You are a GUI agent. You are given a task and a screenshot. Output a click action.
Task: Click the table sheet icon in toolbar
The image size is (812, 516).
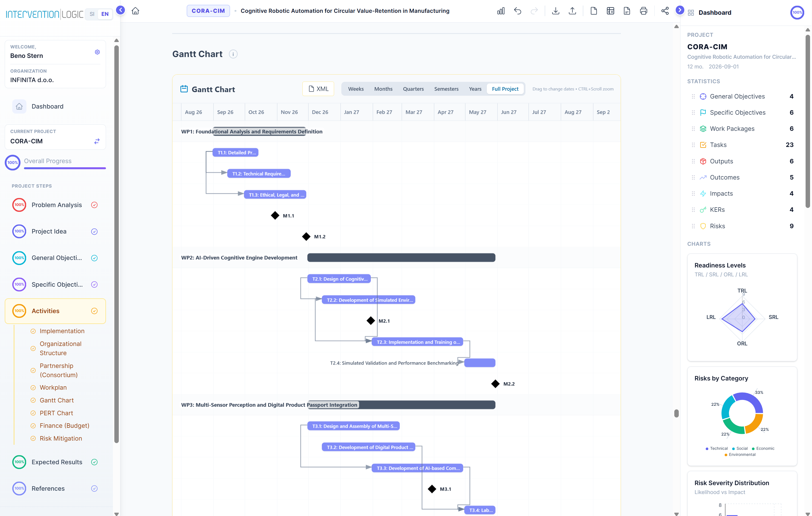pyautogui.click(x=610, y=11)
